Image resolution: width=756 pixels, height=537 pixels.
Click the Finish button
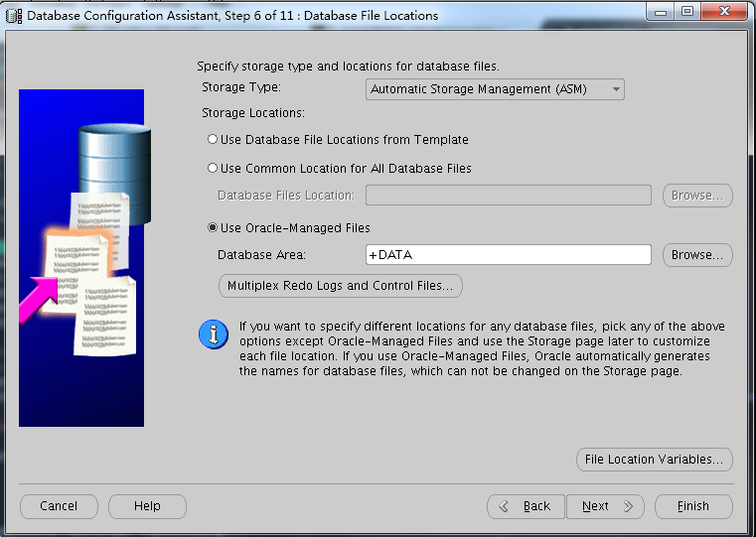693,506
